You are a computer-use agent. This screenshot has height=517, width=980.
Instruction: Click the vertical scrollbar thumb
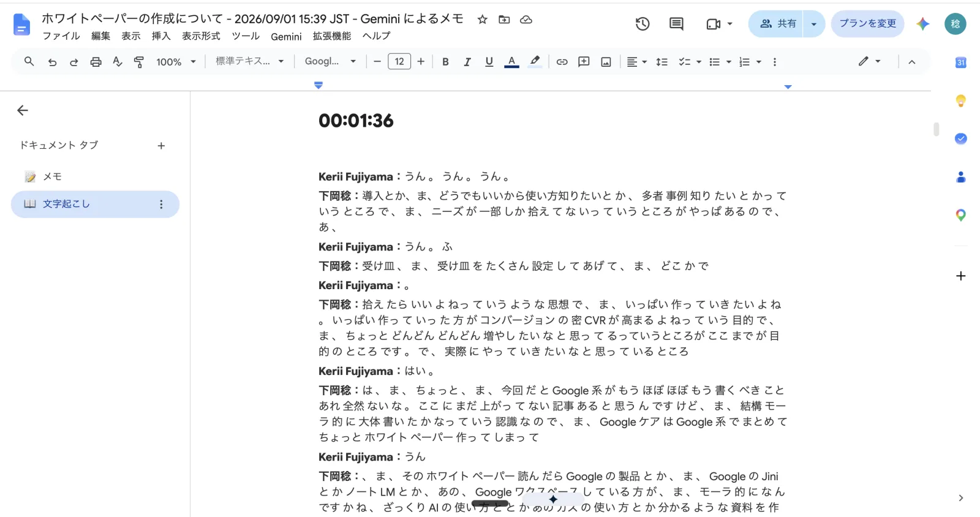point(937,129)
